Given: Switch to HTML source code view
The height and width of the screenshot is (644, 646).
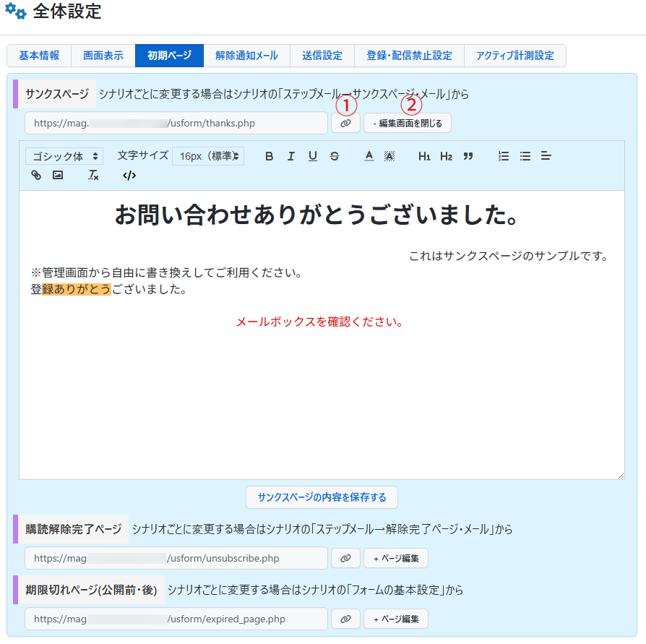Looking at the screenshot, I should [x=129, y=175].
